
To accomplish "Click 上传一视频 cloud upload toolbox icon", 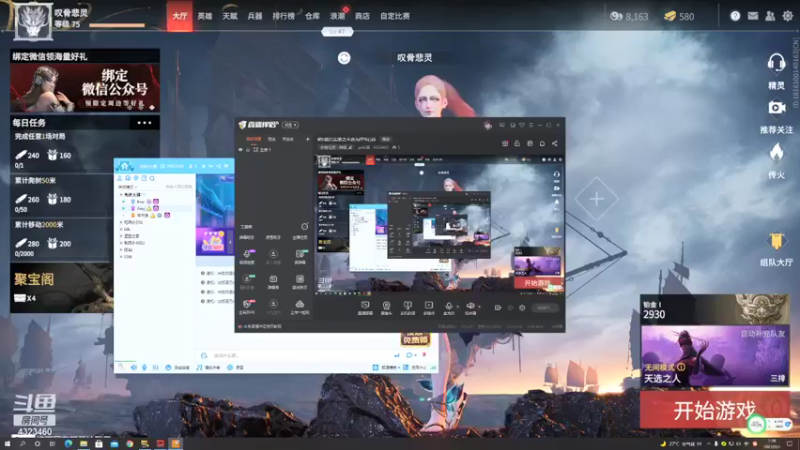I will click(x=299, y=305).
